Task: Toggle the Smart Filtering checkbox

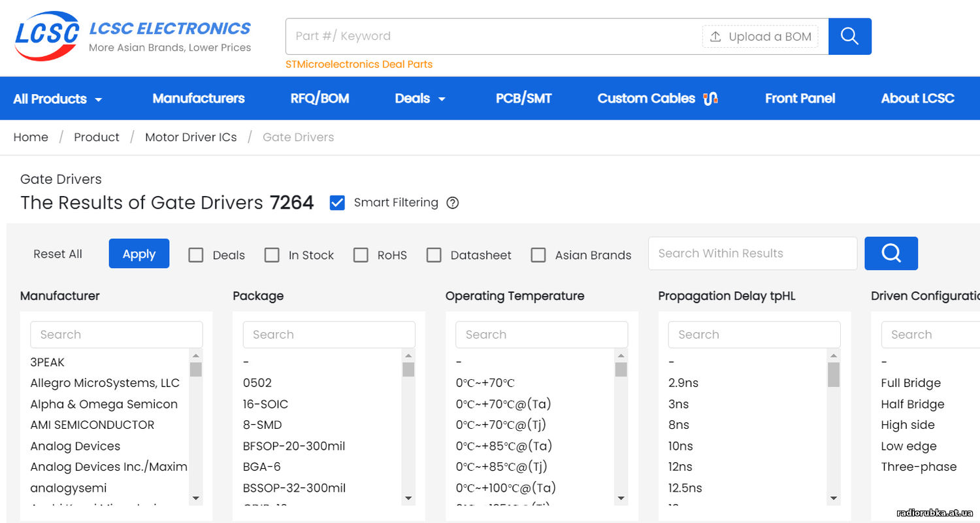Action: [337, 203]
